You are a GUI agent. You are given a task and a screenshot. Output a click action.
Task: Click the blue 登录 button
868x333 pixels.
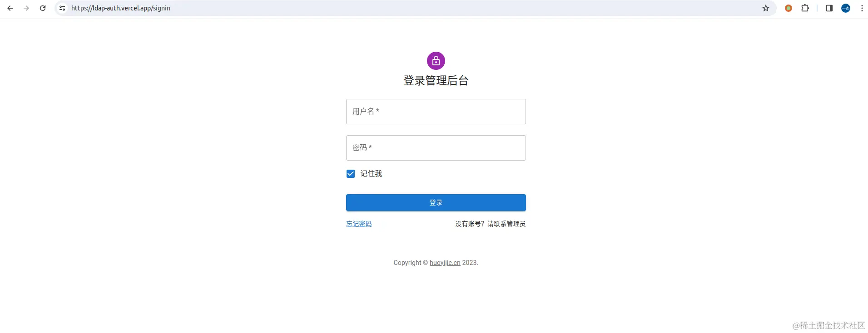[436, 203]
